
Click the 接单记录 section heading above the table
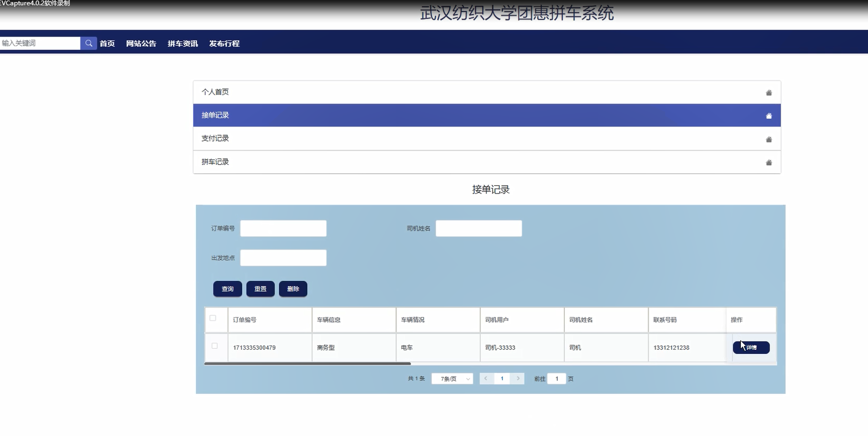[491, 190]
